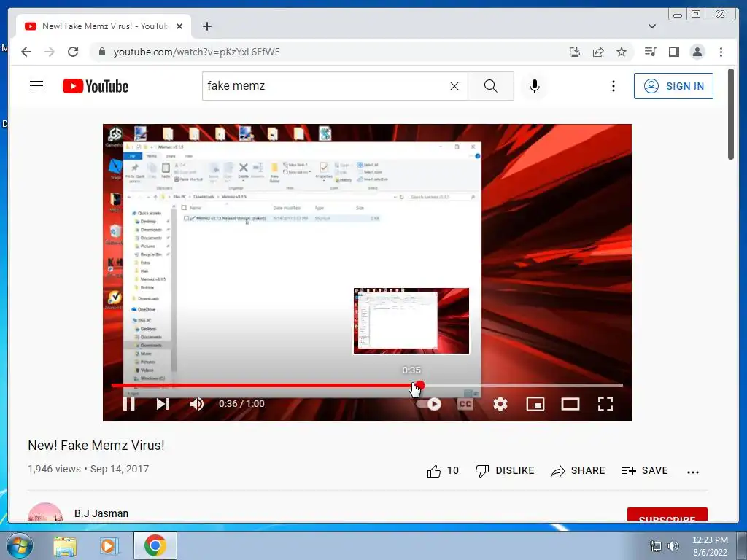Image resolution: width=747 pixels, height=560 pixels.
Task: Open a new browser tab
Action: coord(206,26)
